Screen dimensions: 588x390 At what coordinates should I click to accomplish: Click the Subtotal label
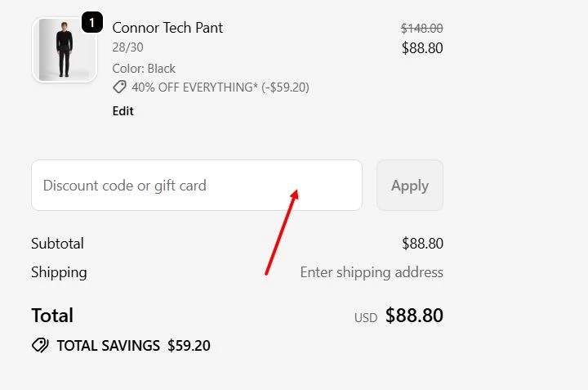coord(57,244)
